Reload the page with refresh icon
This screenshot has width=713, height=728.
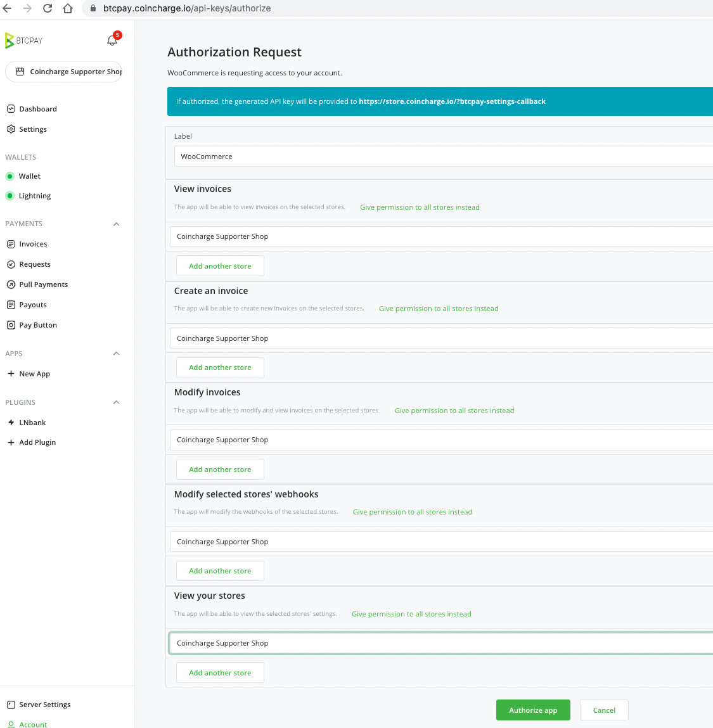[48, 8]
